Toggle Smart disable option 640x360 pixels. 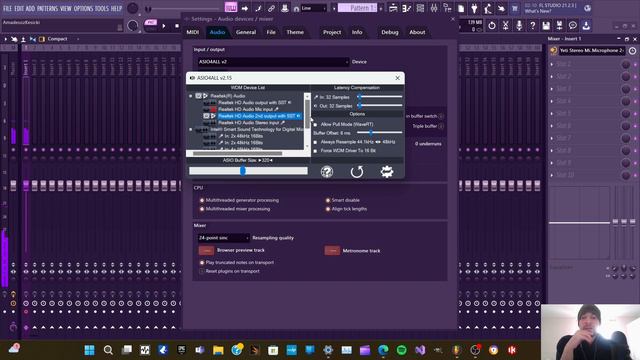point(327,200)
